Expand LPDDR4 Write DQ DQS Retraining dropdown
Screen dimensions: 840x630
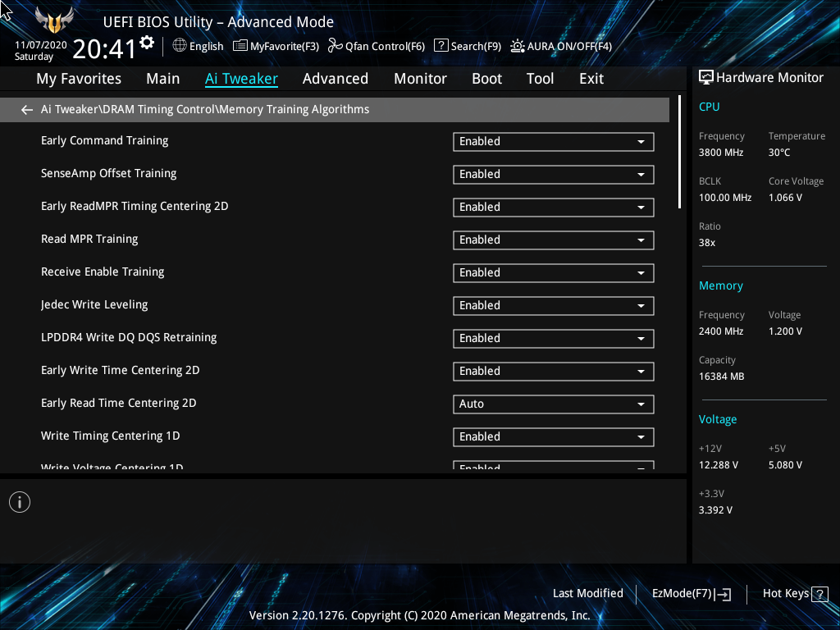tap(554, 338)
